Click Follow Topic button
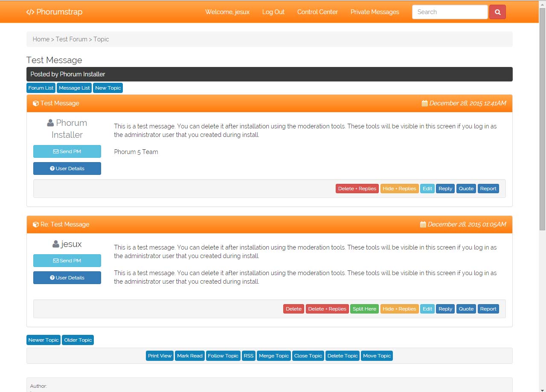This screenshot has height=392, width=546. [223, 356]
